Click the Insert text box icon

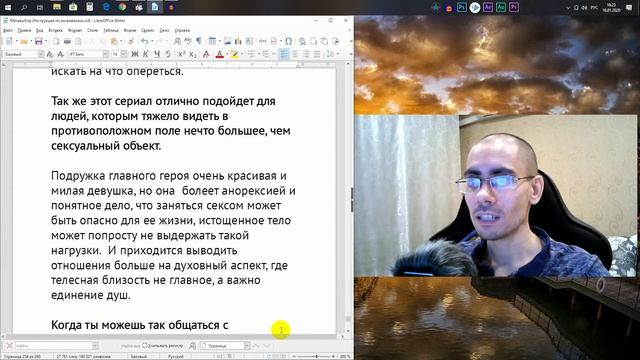(x=249, y=41)
